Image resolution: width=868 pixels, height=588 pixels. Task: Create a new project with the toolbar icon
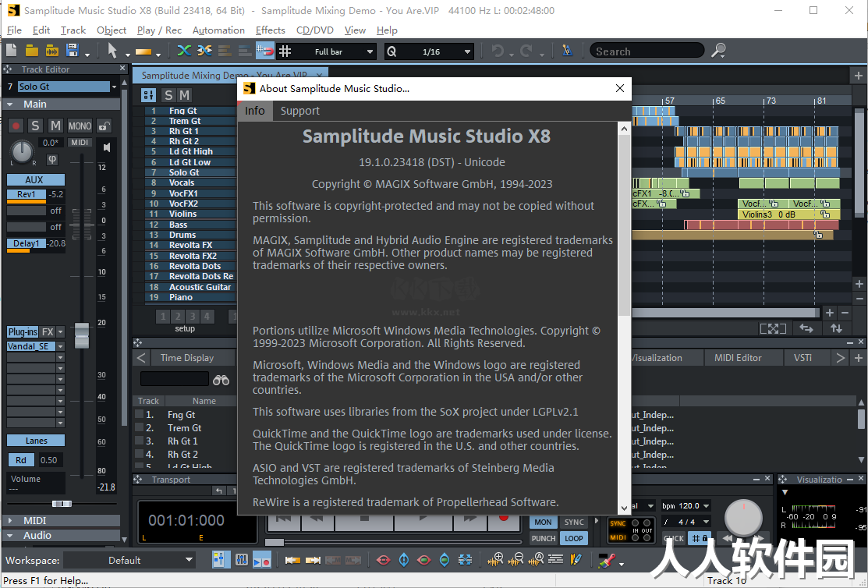[x=12, y=51]
